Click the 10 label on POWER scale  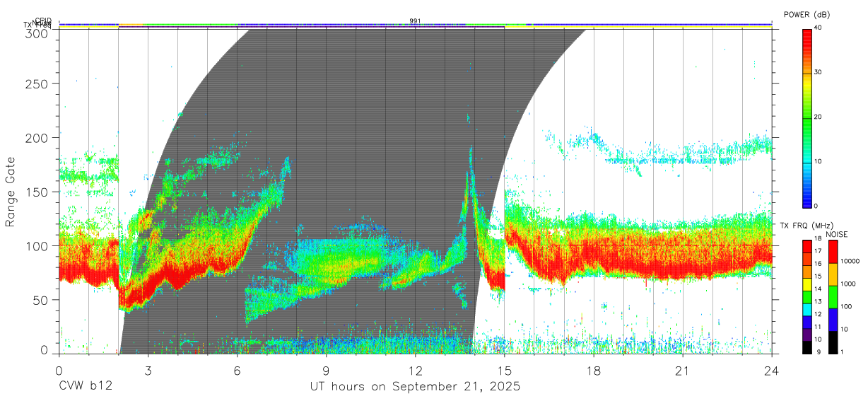pos(819,161)
